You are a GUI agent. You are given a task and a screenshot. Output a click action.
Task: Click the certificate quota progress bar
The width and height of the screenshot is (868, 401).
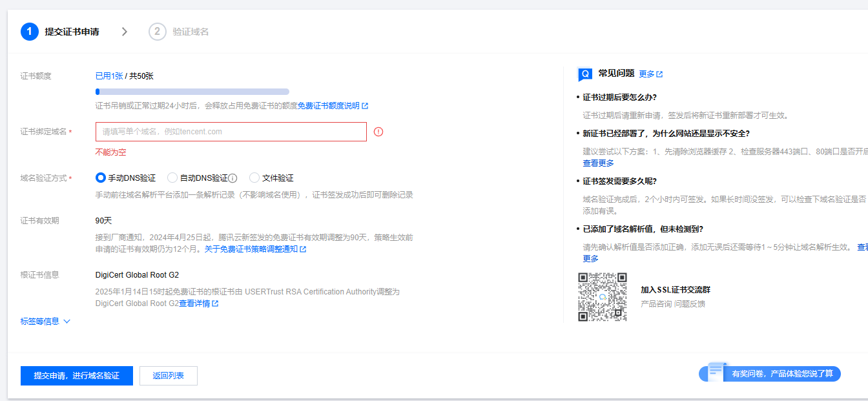tap(192, 92)
